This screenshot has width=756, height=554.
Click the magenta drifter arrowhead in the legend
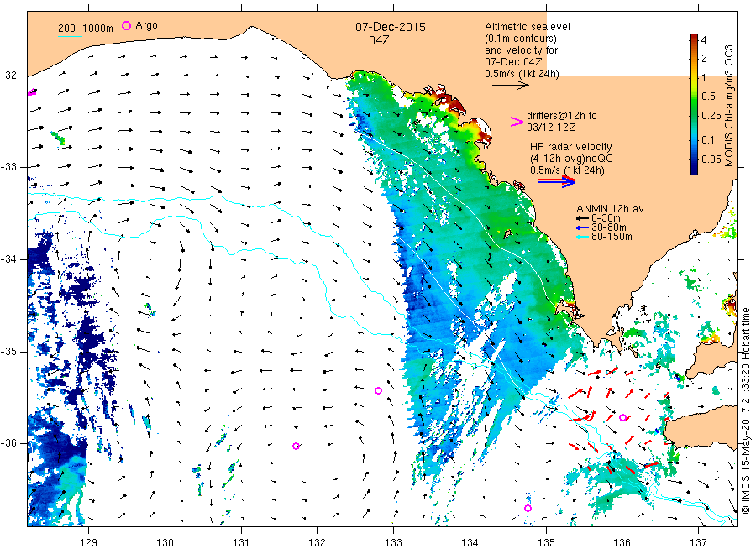[517, 122]
